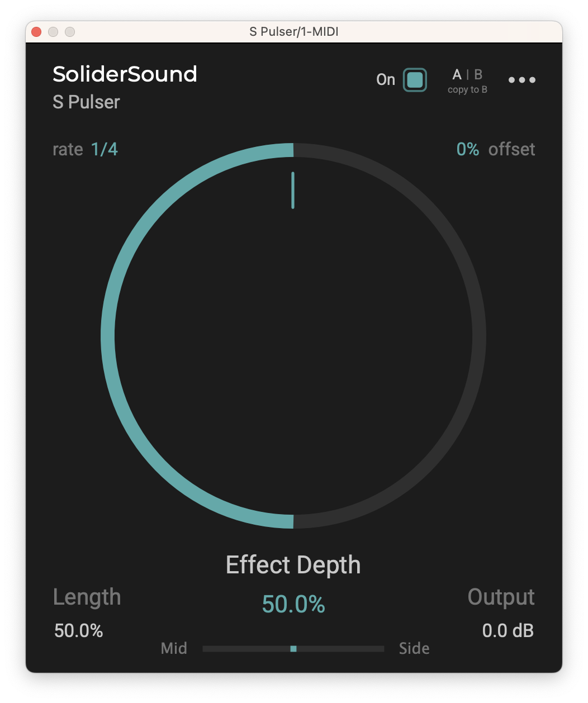Click the 50.0% Effect Depth value

293,604
